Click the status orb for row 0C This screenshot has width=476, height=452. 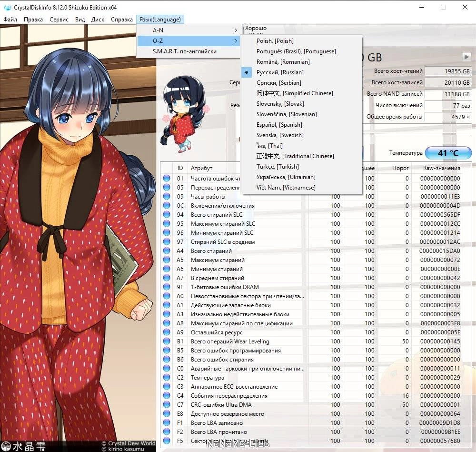click(167, 205)
